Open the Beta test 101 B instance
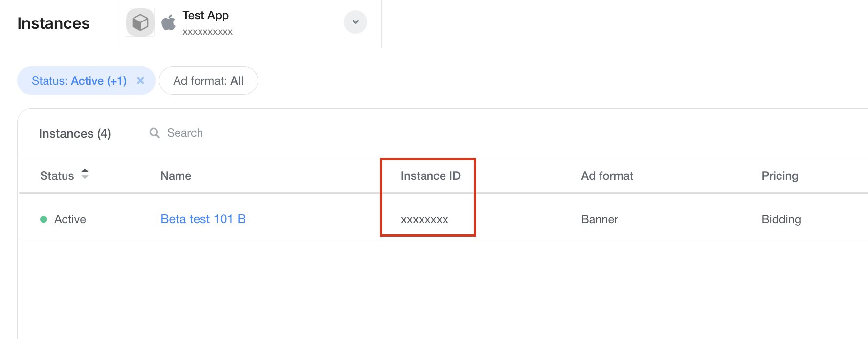The height and width of the screenshot is (339, 868). (x=203, y=219)
